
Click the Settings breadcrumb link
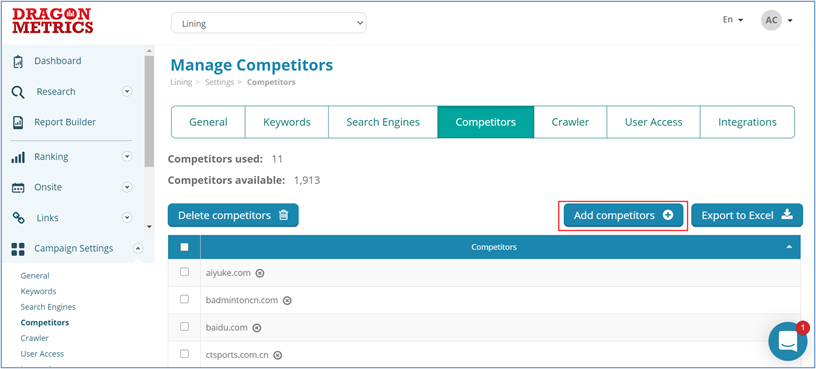click(x=219, y=82)
